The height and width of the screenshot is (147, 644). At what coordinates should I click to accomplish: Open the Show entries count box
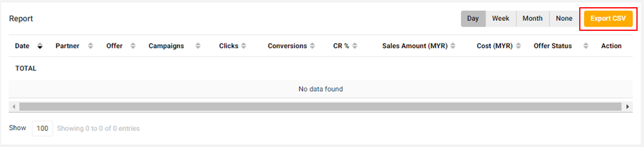pos(42,129)
